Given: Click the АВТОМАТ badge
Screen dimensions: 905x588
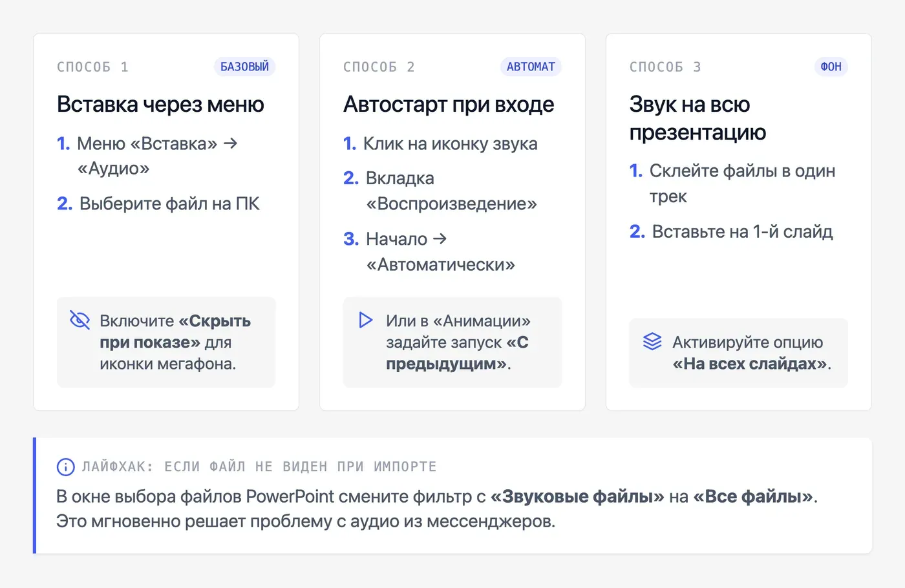Looking at the screenshot, I should (x=531, y=67).
